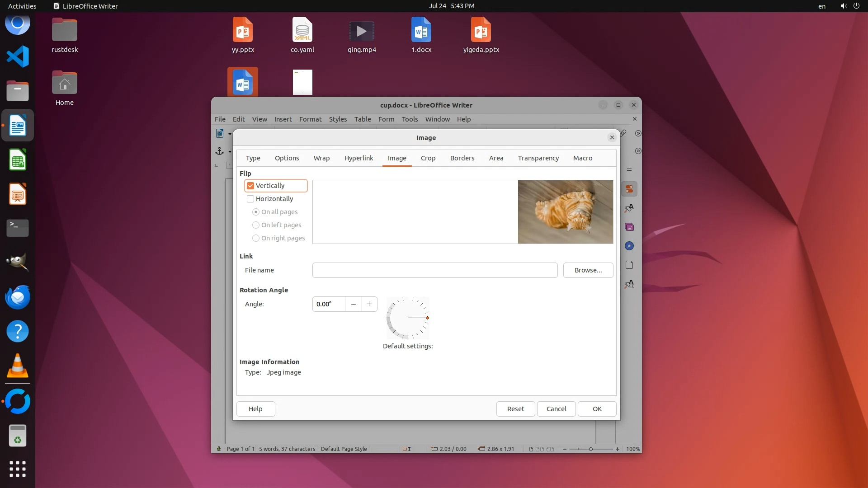Expand the new document dropdown arrow
This screenshot has width=868, height=488.
click(x=230, y=134)
